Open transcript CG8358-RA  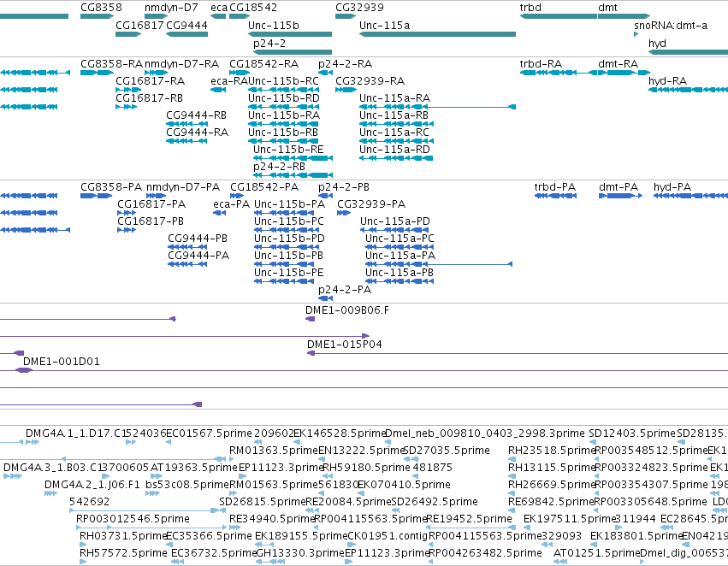pyautogui.click(x=111, y=63)
